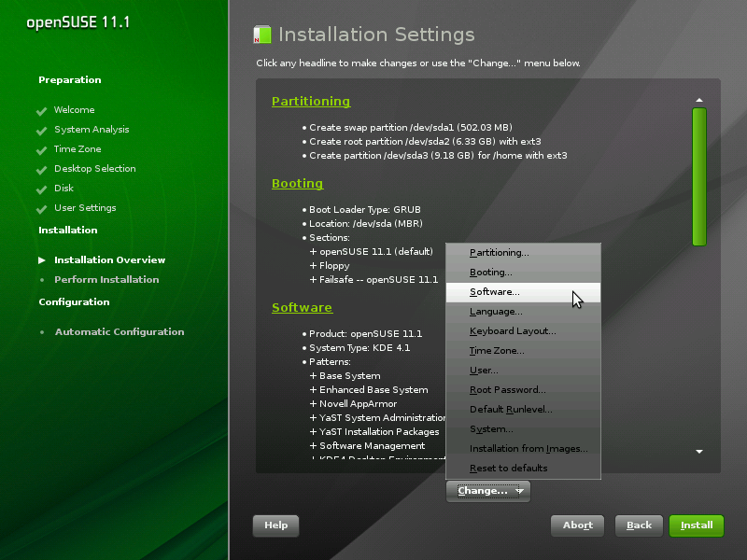The width and height of the screenshot is (747, 560).
Task: Click 'Automatic Configuration' sidebar step
Action: pos(120,332)
